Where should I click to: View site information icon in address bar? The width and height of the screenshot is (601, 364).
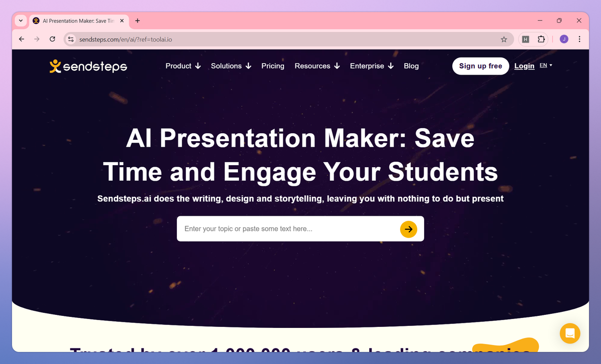coord(71,39)
